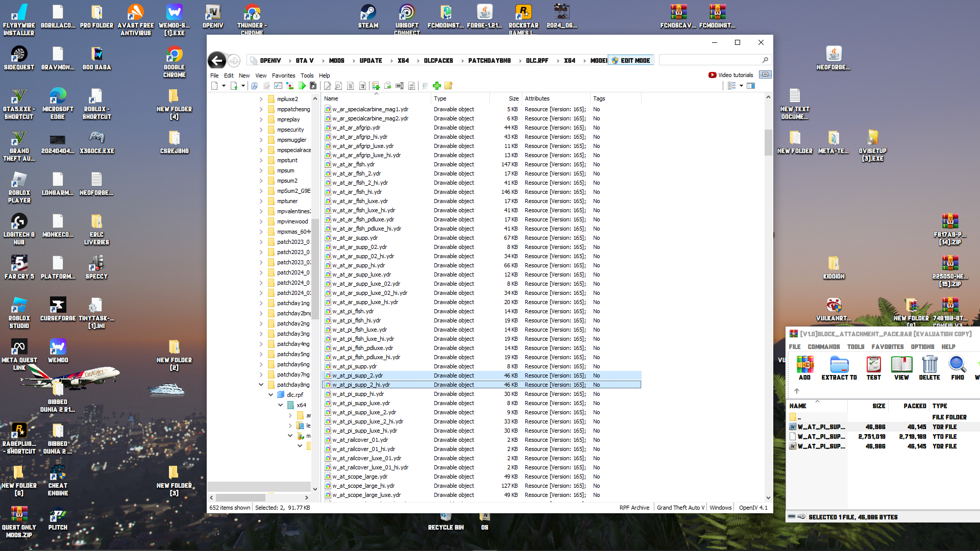This screenshot has width=980, height=551.
Task: Click the OpenIV back navigation arrow
Action: point(217,61)
